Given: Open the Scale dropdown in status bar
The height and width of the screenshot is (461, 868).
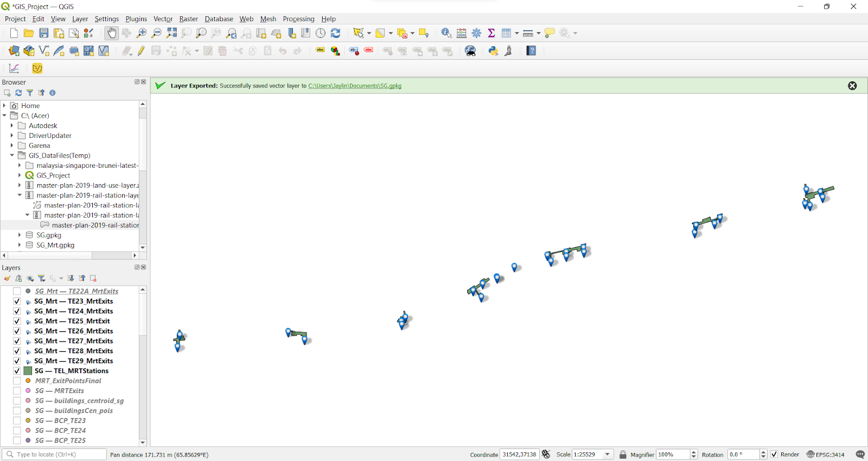Looking at the screenshot, I should 608,454.
